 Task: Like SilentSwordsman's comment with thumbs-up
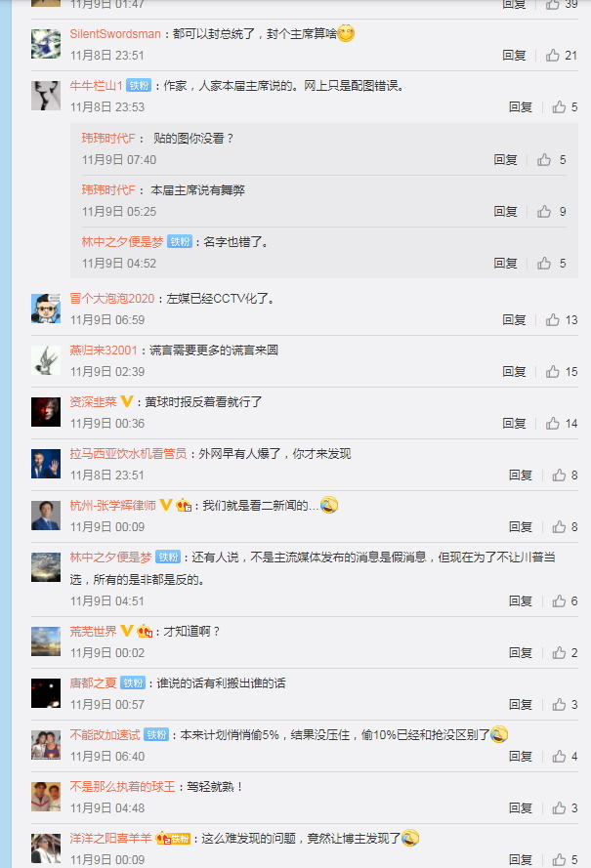553,56
